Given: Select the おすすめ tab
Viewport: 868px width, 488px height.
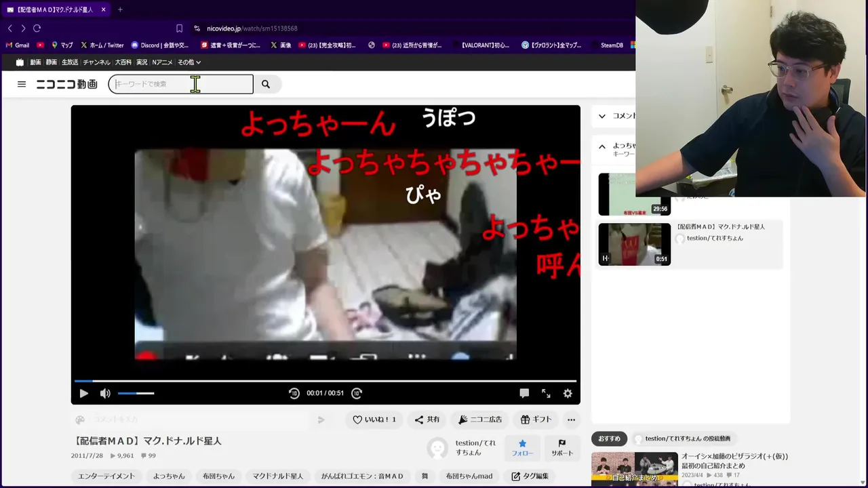Looking at the screenshot, I should (x=609, y=439).
